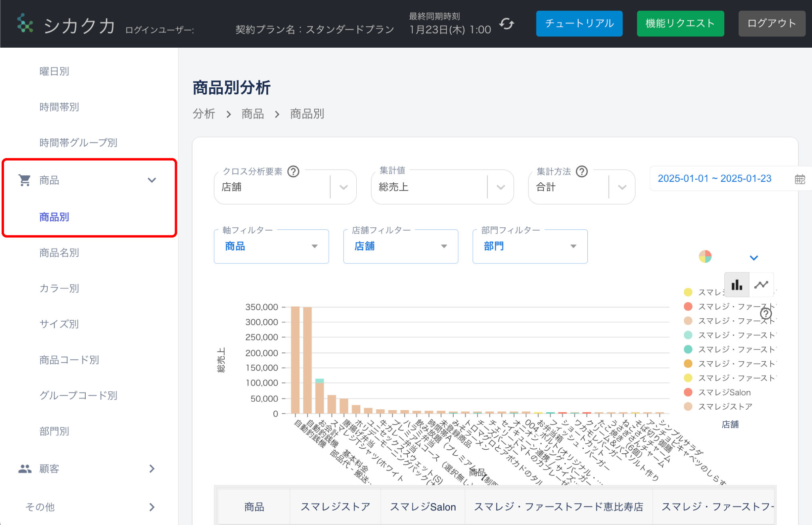The image size is (812, 525).
Task: Click 分析 breadcrumb link
Action: tap(204, 114)
